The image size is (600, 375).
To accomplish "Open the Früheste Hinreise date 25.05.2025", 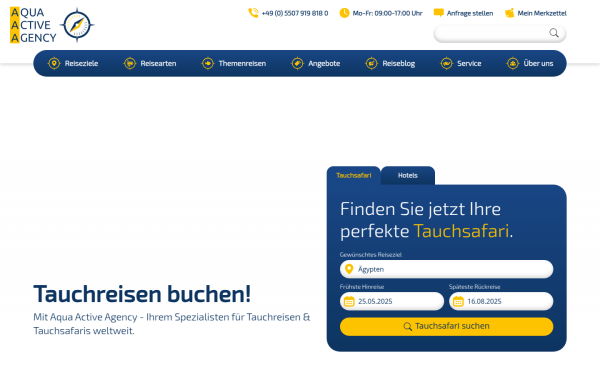I will 392,301.
